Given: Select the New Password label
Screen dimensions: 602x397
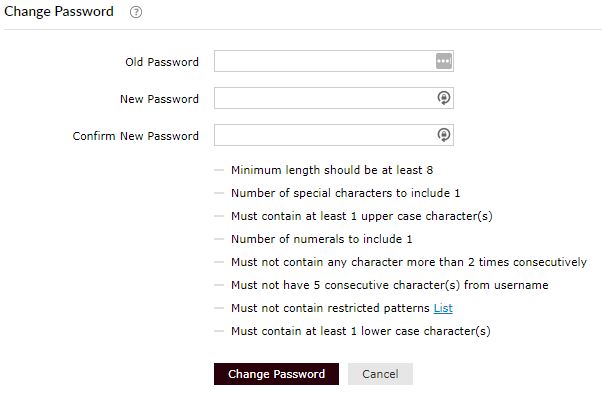Looking at the screenshot, I should (159, 99).
